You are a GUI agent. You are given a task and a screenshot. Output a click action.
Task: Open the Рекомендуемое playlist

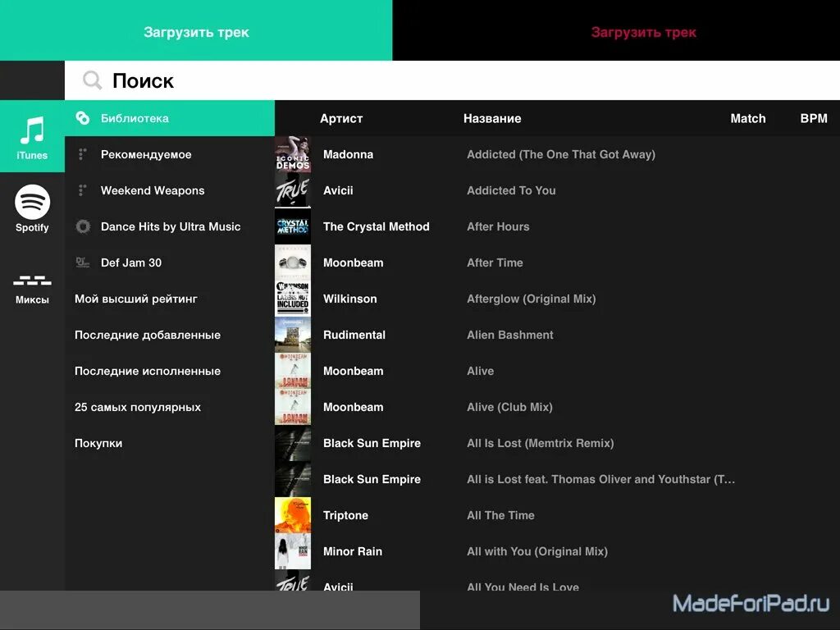tap(170, 154)
